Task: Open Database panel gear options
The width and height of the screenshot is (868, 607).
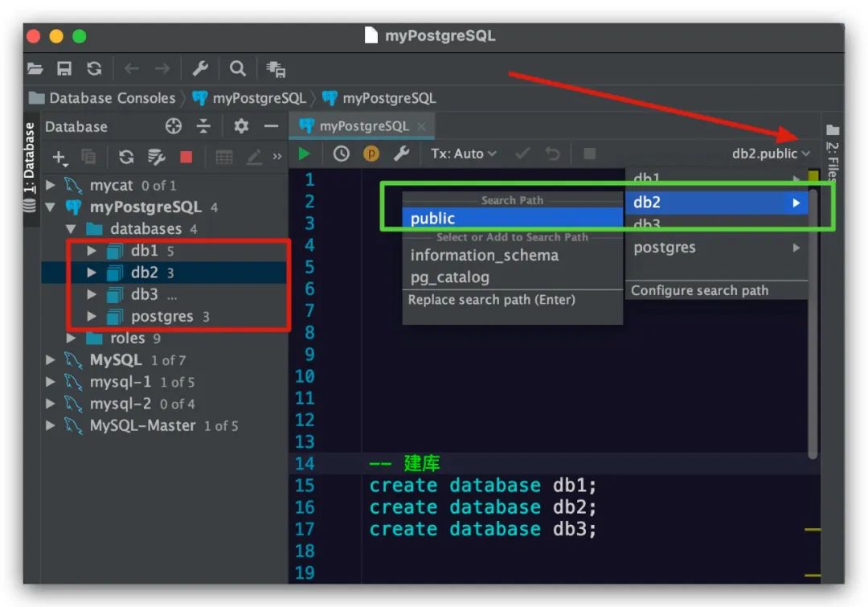Action: coord(241,126)
